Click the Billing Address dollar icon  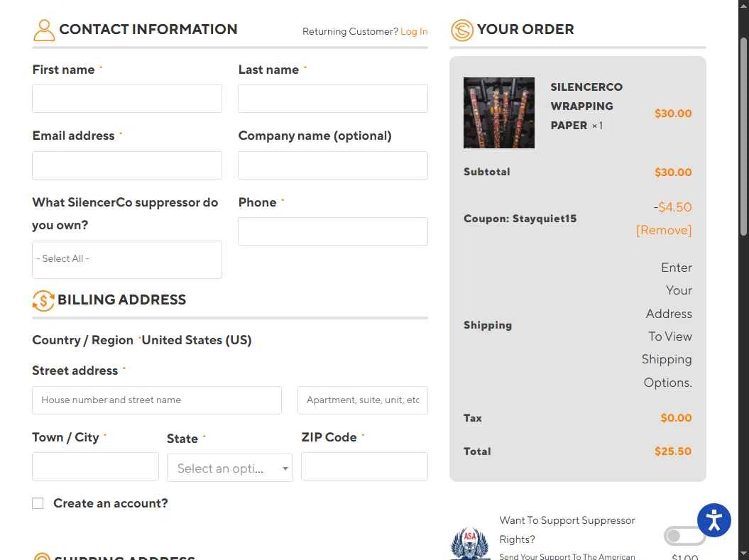coord(43,301)
